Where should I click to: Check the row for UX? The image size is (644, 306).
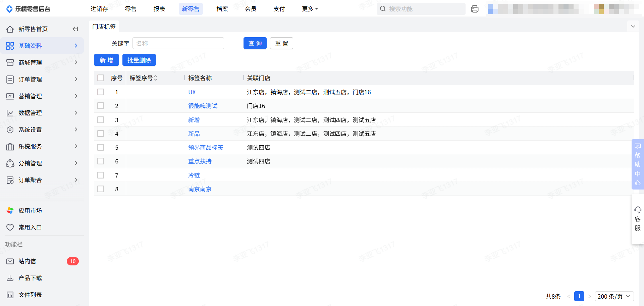(x=101, y=92)
